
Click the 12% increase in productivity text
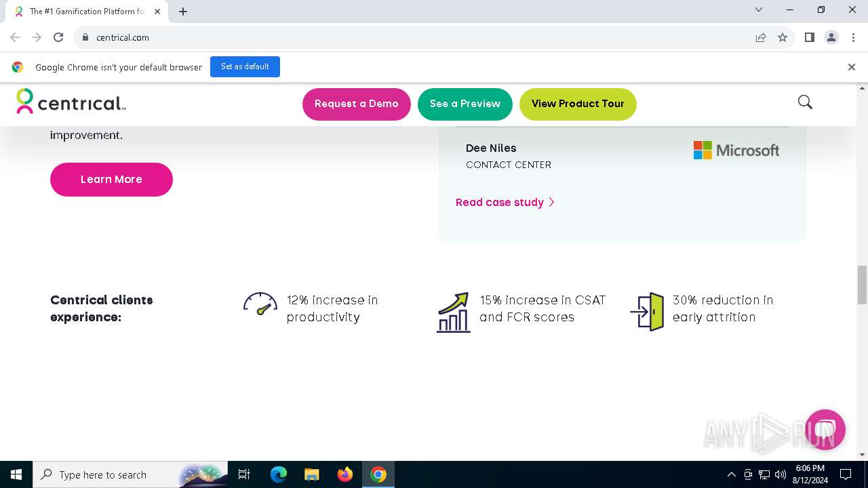[332, 308]
